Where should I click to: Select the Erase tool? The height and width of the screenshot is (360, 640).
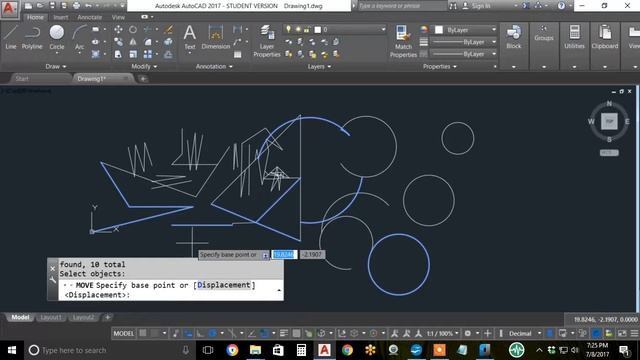(x=168, y=29)
